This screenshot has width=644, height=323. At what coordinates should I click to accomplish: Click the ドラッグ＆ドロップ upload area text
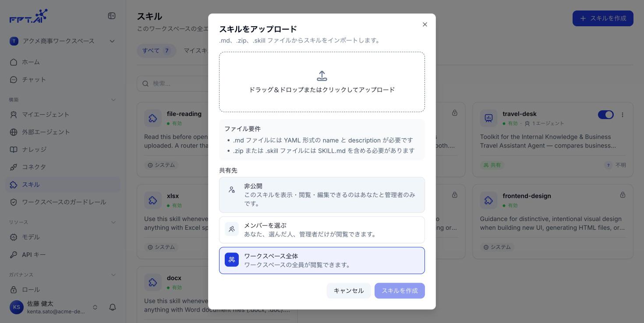point(322,90)
